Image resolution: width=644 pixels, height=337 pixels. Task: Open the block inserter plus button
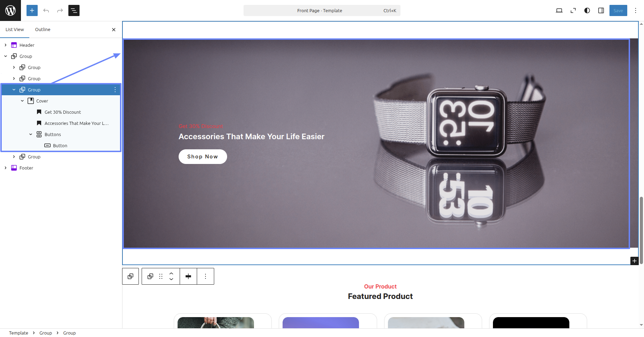point(32,10)
